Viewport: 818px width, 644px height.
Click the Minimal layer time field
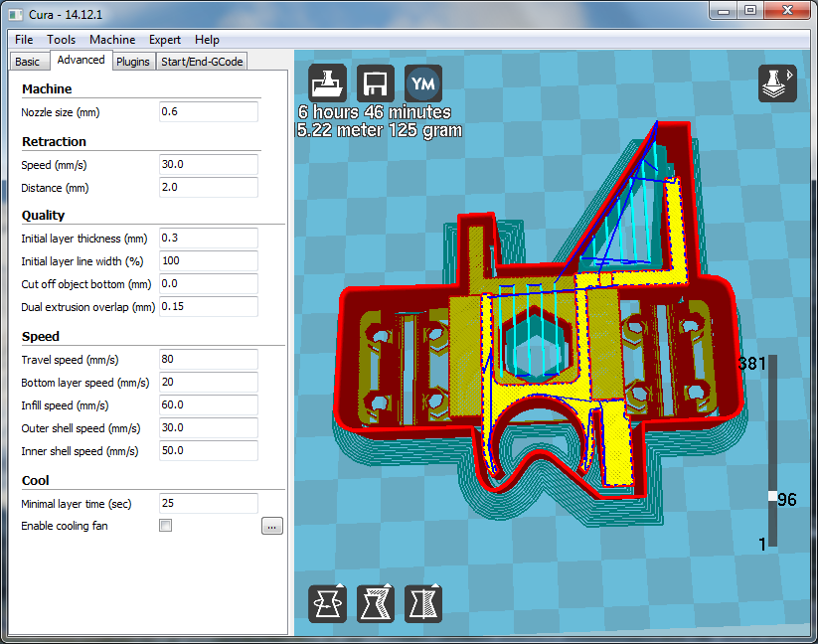click(x=208, y=504)
